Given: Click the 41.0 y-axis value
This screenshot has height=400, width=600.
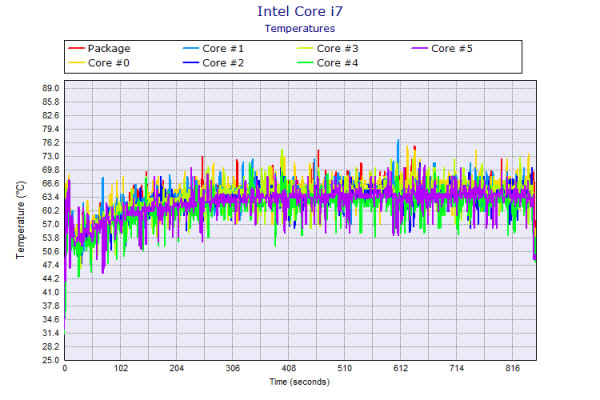Looking at the screenshot, I should (x=51, y=292).
